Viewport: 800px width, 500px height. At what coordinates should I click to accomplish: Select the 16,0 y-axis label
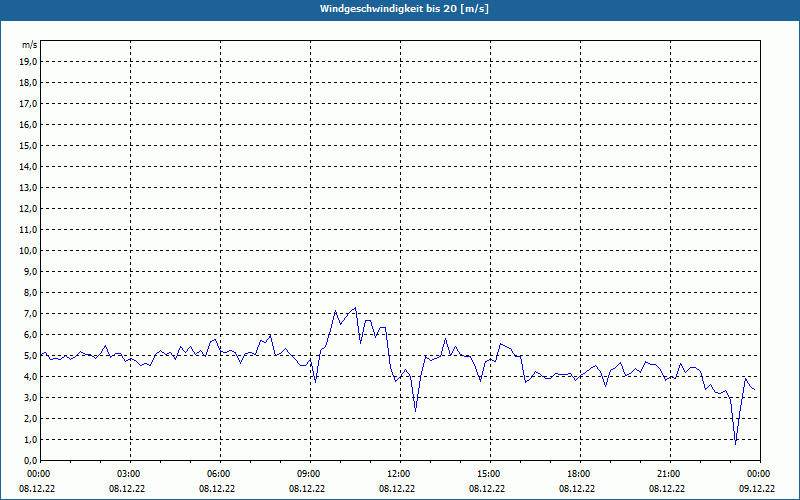pyautogui.click(x=28, y=124)
